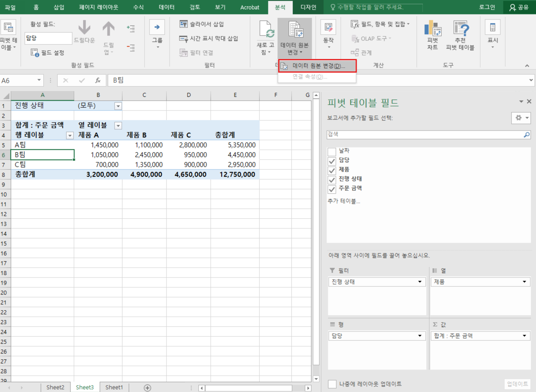Select 데이터 원본 변경(D)... menu item
Screen dimensions: 536x392
tap(317, 66)
